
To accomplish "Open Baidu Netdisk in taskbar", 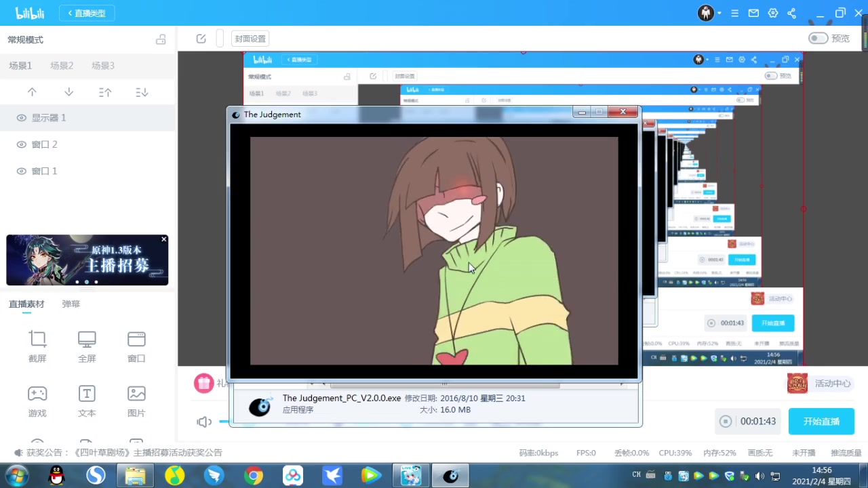I will 293,476.
